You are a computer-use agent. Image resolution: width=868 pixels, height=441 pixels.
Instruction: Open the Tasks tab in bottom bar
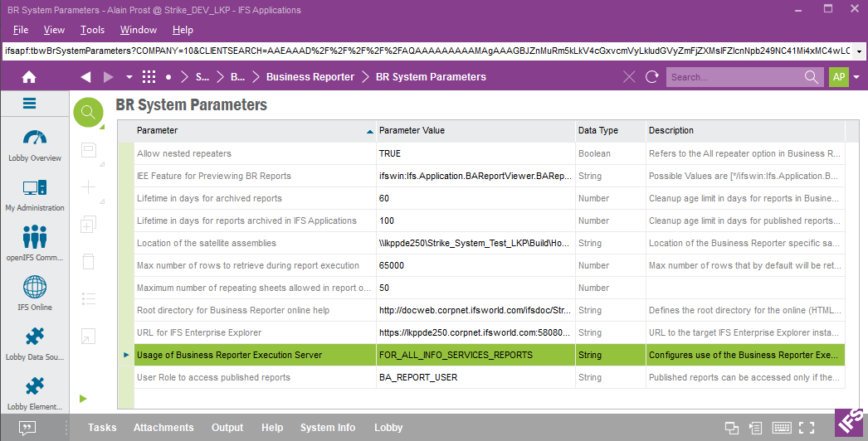[102, 428]
